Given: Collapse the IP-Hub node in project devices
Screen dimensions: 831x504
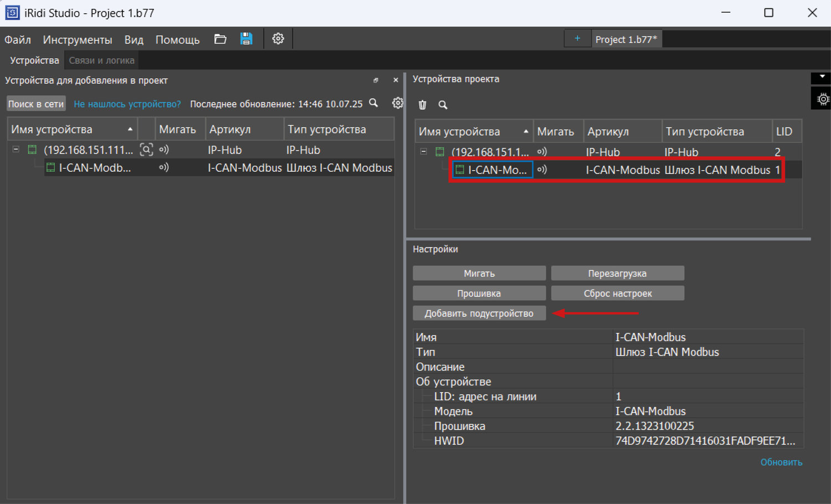Looking at the screenshot, I should (424, 152).
